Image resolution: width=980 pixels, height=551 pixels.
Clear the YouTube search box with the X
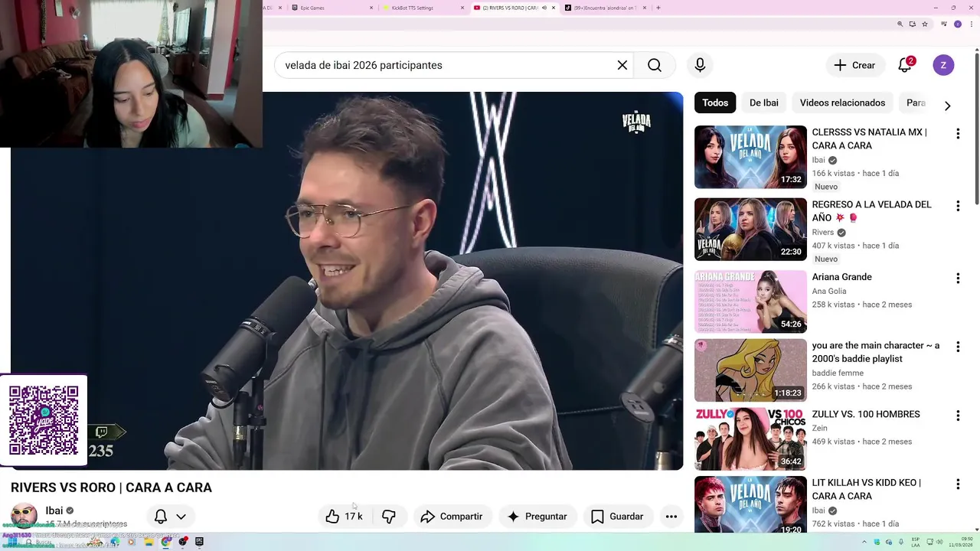point(622,65)
